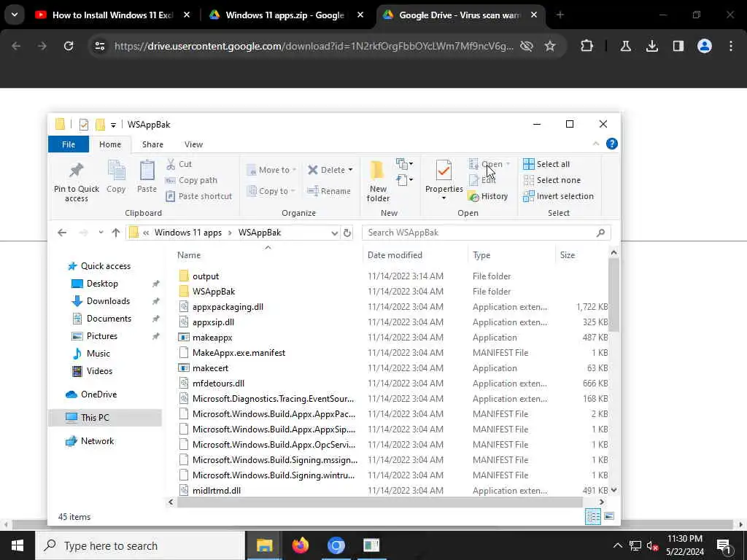Open Quick Access Toolbar customize arrow
Viewport: 747px width, 560px height.
113,125
